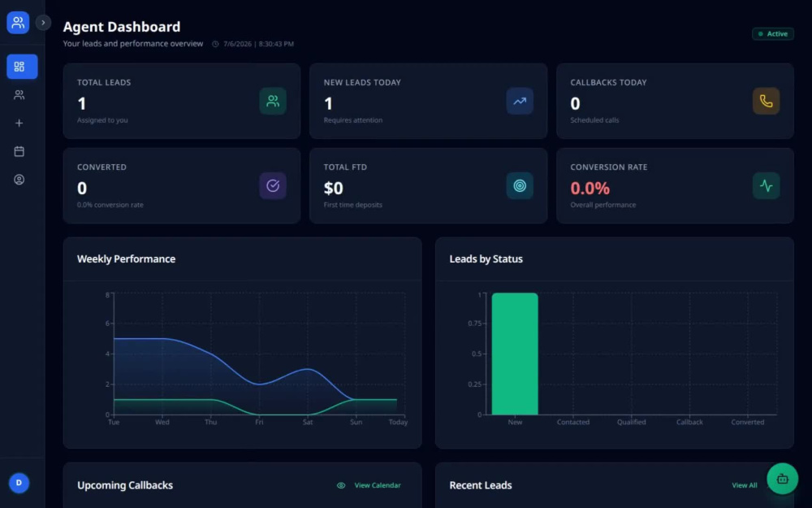Expand the sidebar with the chevron arrow
Screen dimensions: 812x508
pyautogui.click(x=44, y=23)
